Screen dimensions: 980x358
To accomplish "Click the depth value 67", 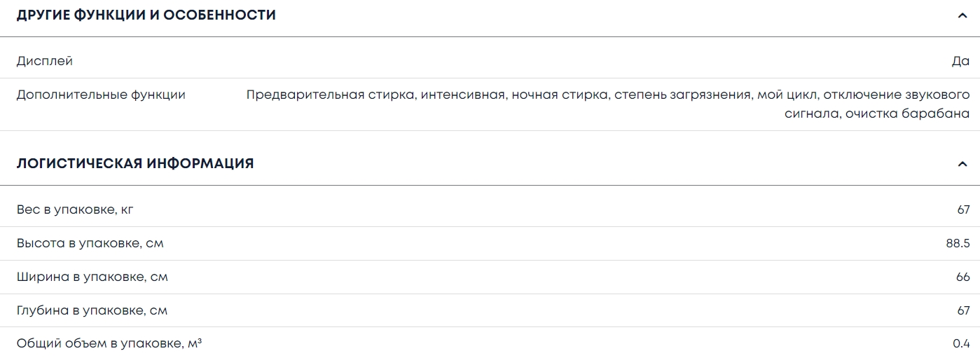I will point(963,310).
